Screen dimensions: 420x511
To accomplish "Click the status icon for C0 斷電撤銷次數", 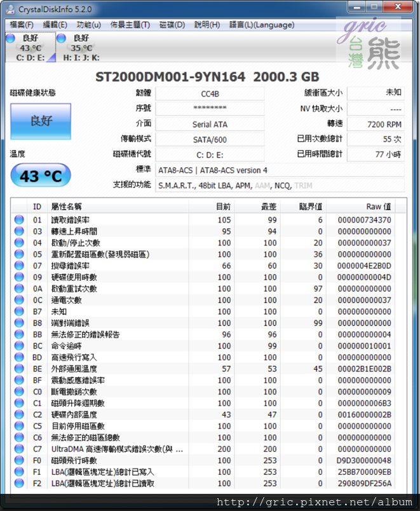I will [19, 392].
